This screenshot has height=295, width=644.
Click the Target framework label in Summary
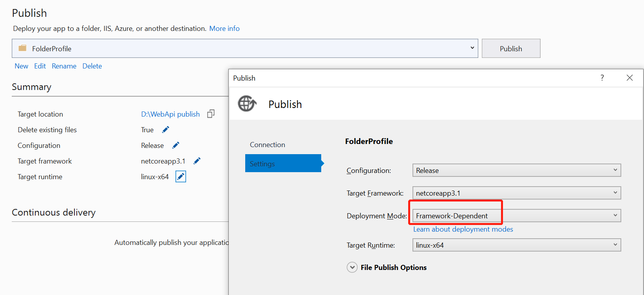click(45, 161)
